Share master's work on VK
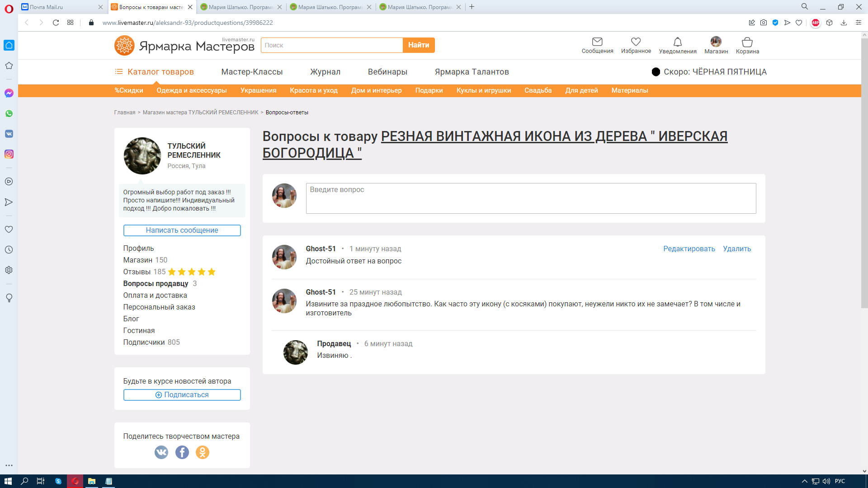This screenshot has width=868, height=488. click(161, 452)
